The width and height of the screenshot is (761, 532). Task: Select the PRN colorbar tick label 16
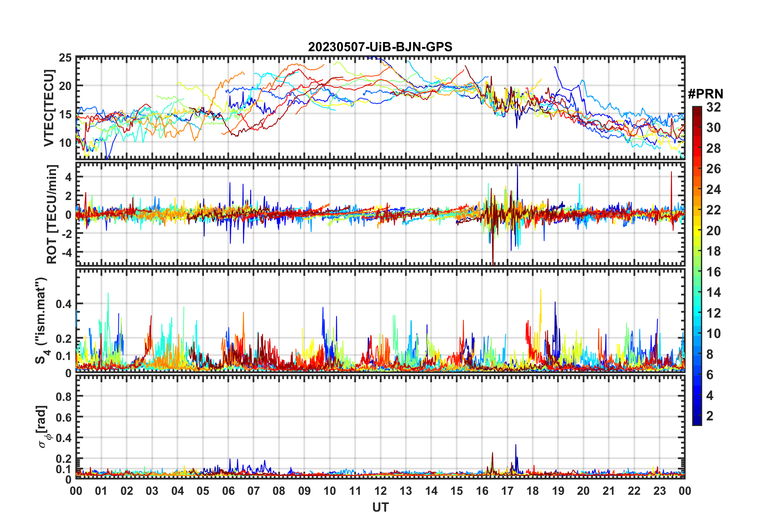(713, 272)
